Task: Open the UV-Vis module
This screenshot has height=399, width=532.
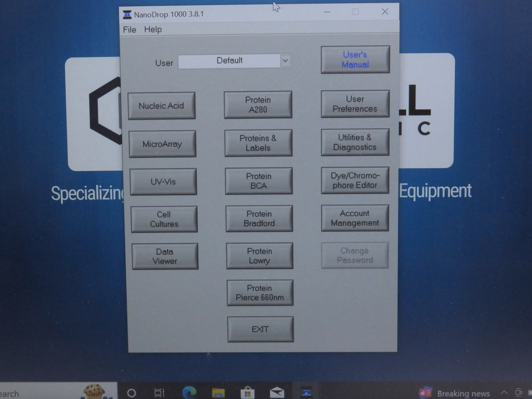Action: pyautogui.click(x=163, y=182)
